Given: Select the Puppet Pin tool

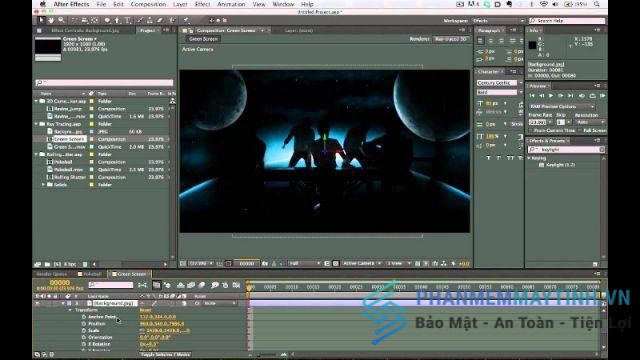Looking at the screenshot, I should tap(186, 20).
